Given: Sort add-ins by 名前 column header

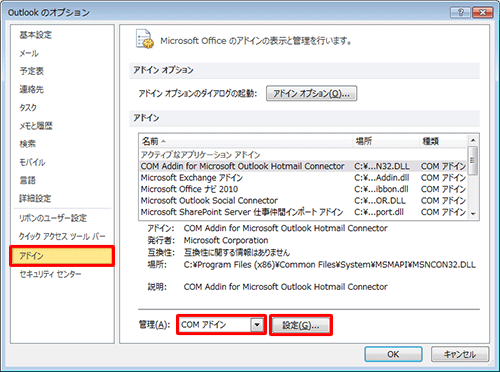Looking at the screenshot, I should point(245,141).
